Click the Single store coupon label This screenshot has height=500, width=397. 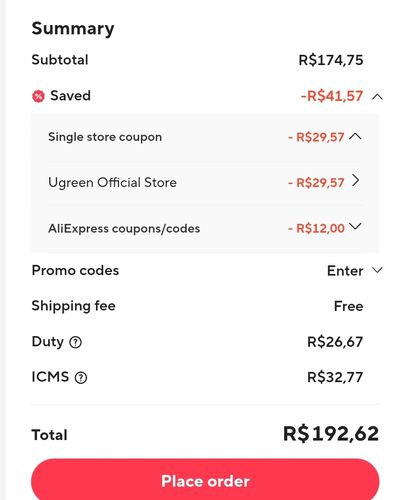pos(105,137)
